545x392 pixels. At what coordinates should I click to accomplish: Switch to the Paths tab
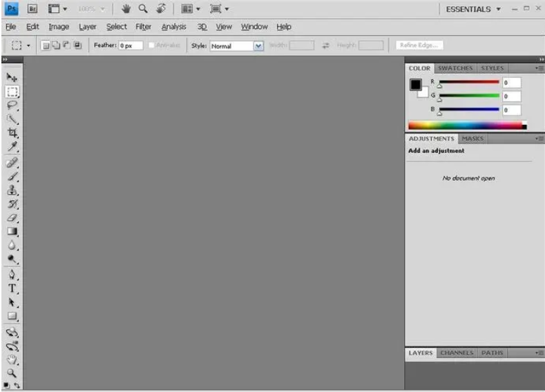(x=493, y=353)
